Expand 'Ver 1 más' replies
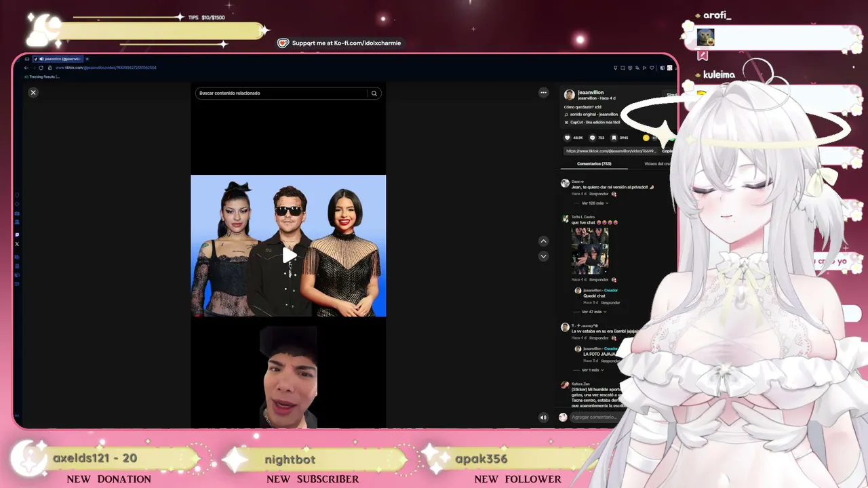 [591, 370]
